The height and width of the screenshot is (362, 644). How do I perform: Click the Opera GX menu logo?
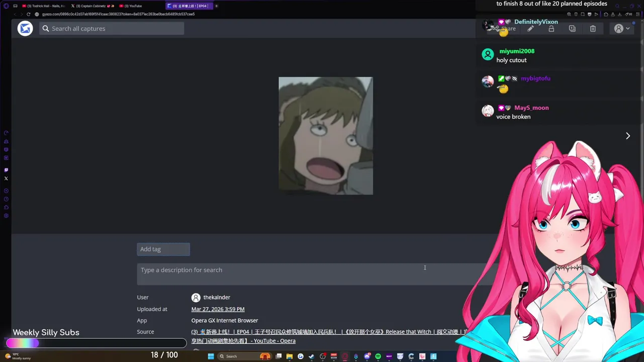[x=6, y=6]
